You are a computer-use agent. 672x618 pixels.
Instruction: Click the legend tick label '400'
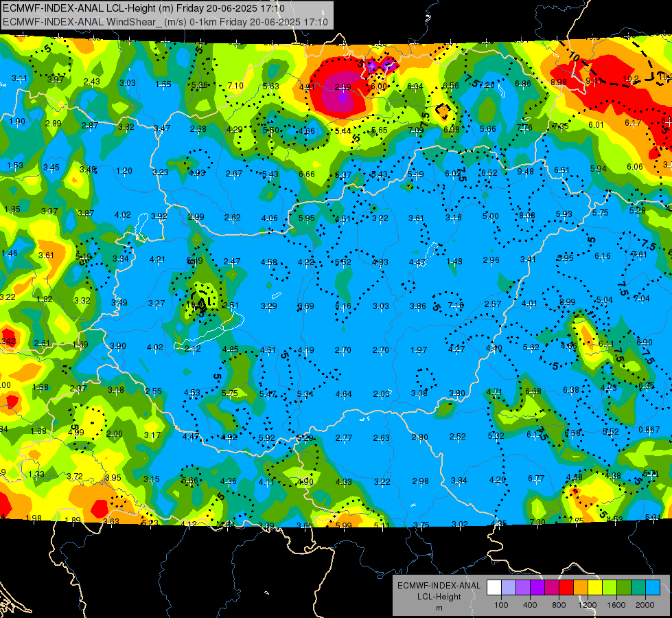[x=530, y=605]
